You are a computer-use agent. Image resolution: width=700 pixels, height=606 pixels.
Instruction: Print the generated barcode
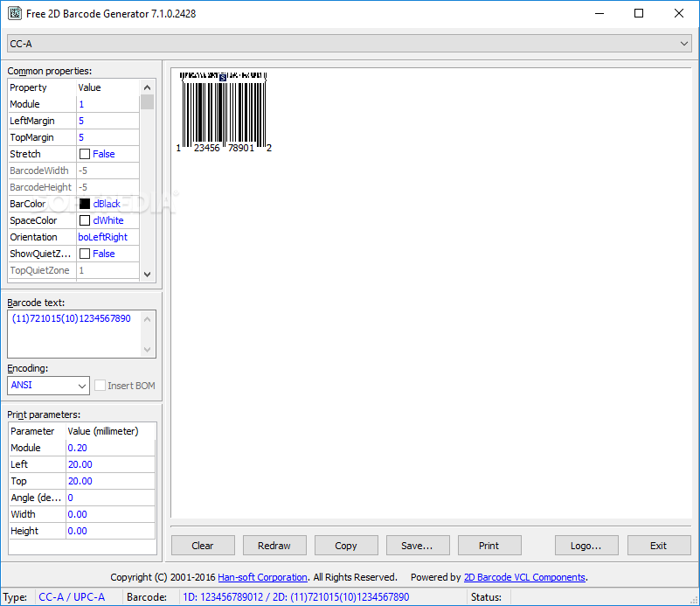click(489, 545)
